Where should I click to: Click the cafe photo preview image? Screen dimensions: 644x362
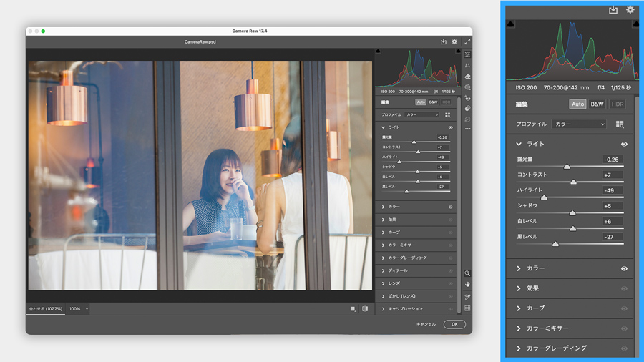point(200,175)
